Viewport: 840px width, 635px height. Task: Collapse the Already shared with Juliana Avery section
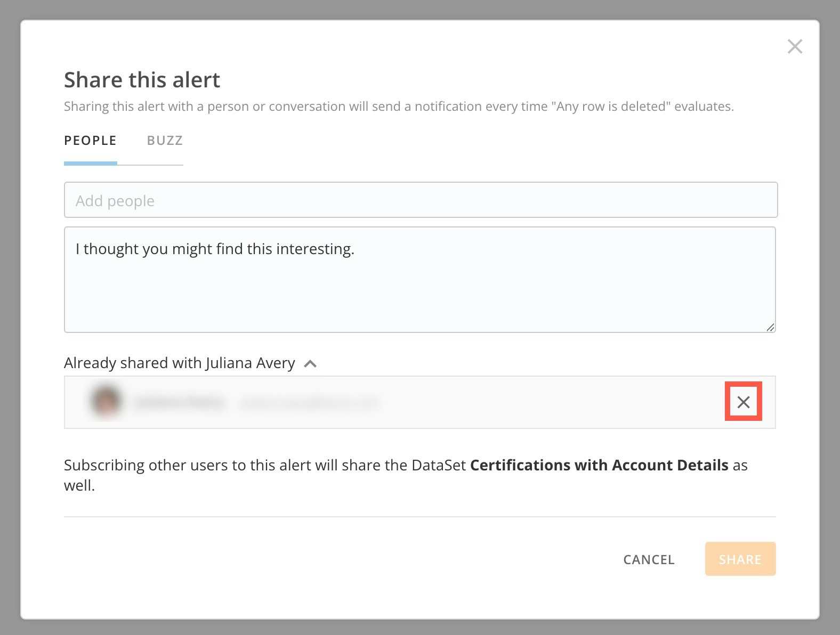click(x=310, y=364)
